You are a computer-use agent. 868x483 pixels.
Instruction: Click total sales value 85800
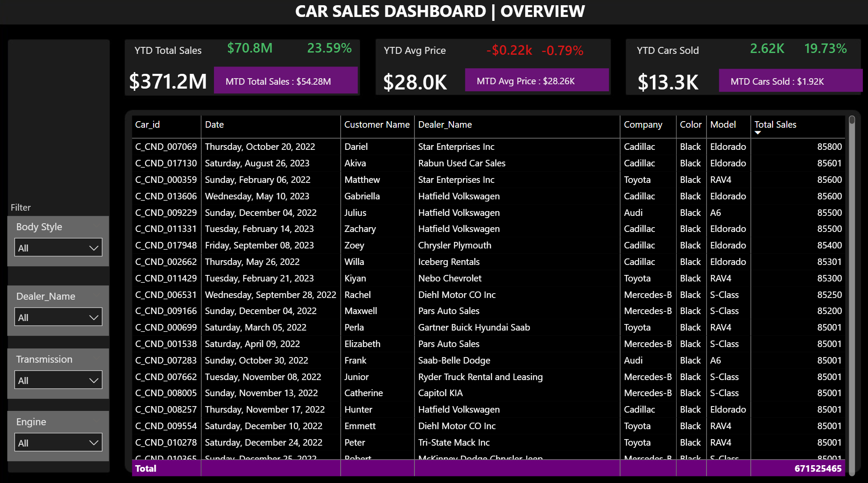point(829,147)
